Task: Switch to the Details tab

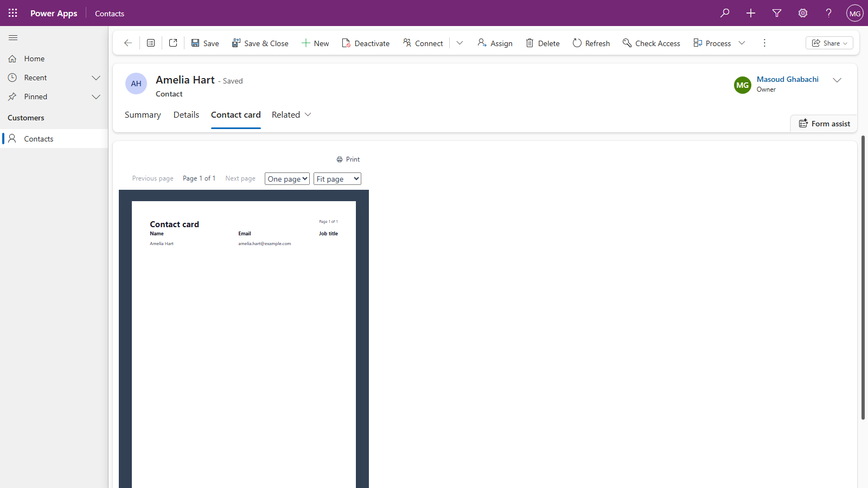Action: point(186,115)
